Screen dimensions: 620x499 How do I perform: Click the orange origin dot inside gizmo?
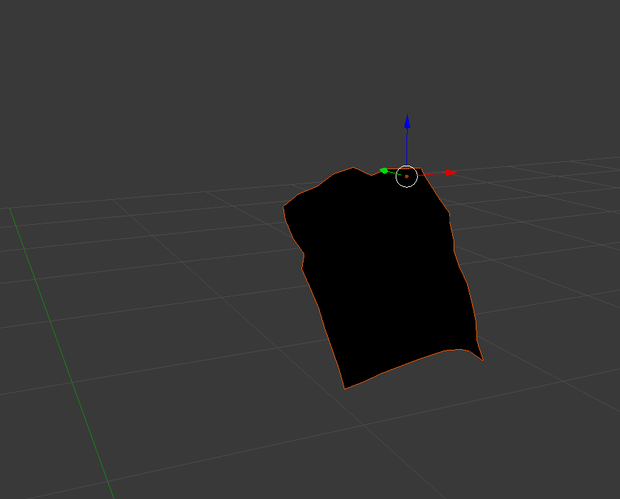[x=406, y=176]
